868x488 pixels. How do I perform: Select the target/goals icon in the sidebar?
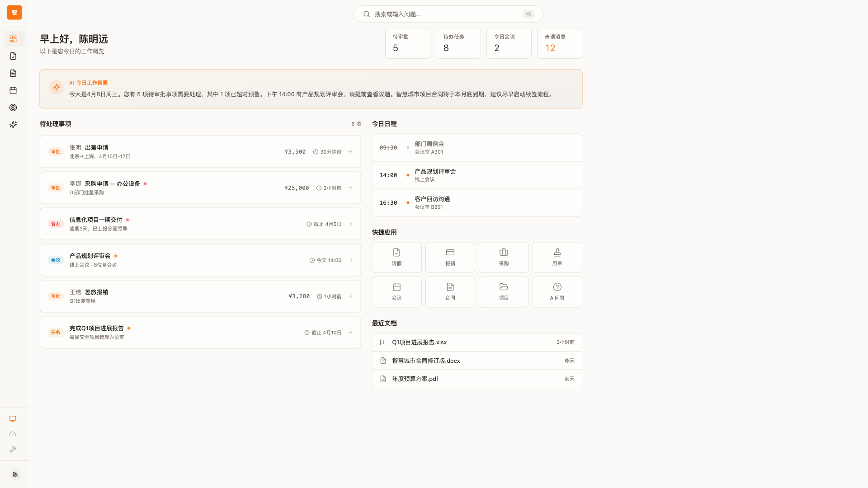[13, 107]
